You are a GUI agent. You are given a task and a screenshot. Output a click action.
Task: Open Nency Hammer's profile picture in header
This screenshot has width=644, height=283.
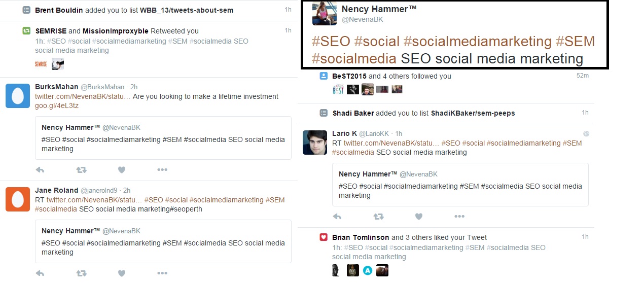pyautogui.click(x=324, y=14)
